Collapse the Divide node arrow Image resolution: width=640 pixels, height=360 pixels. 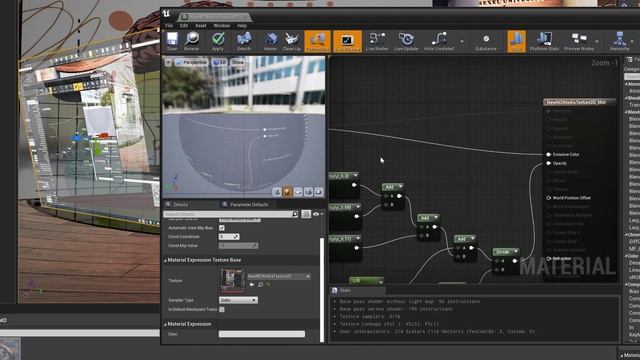(516, 251)
